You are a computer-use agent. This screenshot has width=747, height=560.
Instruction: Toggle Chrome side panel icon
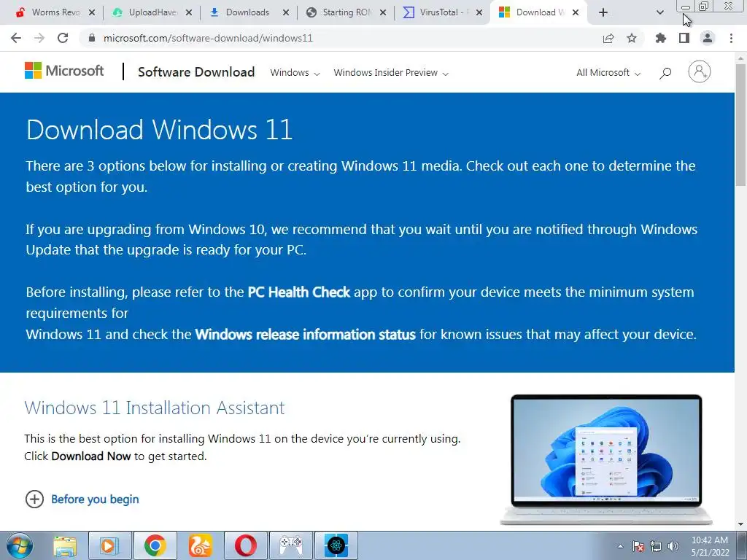[684, 38]
